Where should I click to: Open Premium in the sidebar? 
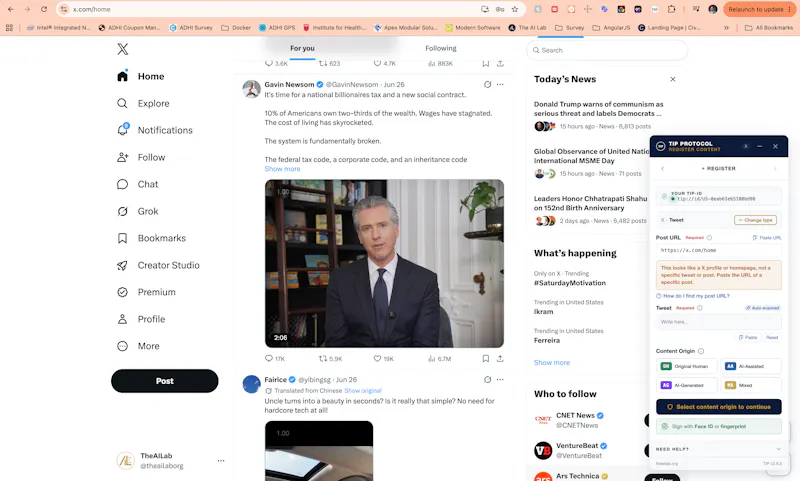pyautogui.click(x=146, y=292)
